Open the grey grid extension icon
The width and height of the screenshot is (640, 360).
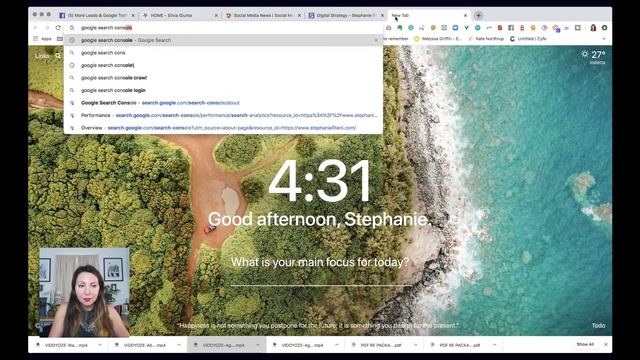[x=444, y=28]
